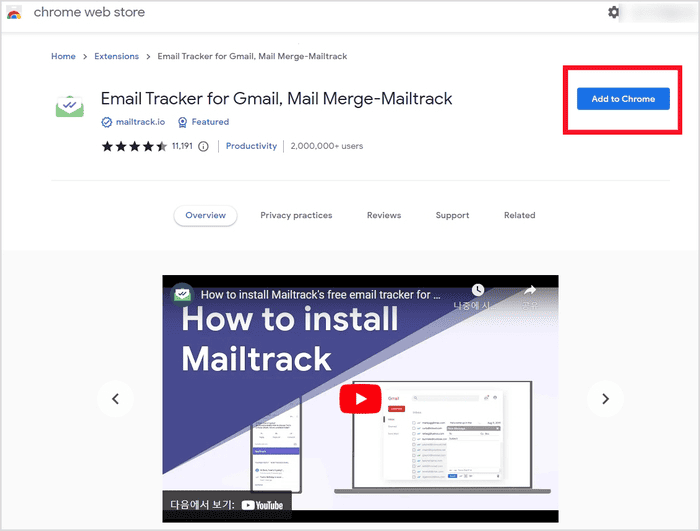Image resolution: width=700 pixels, height=531 pixels.
Task: Click the Featured label link
Action: pos(210,122)
